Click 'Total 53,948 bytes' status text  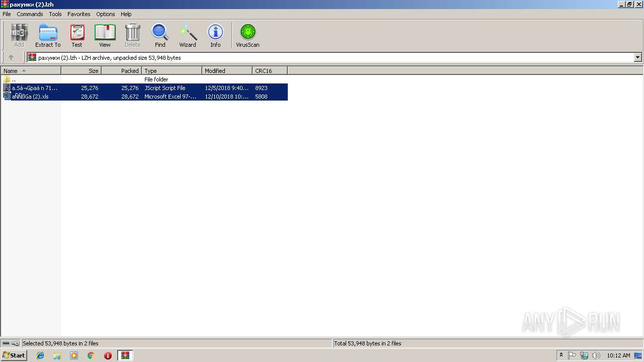point(368,343)
